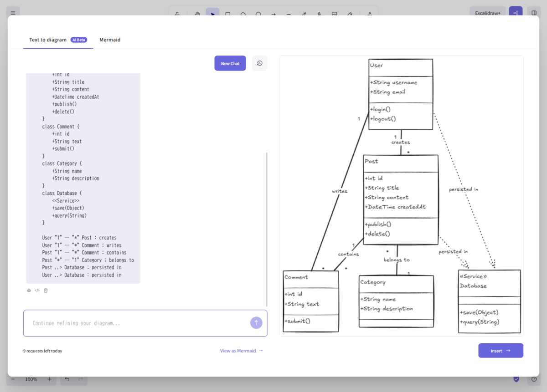Pick the Diamond shape tool
The width and height of the screenshot is (547, 392).
[x=243, y=14]
